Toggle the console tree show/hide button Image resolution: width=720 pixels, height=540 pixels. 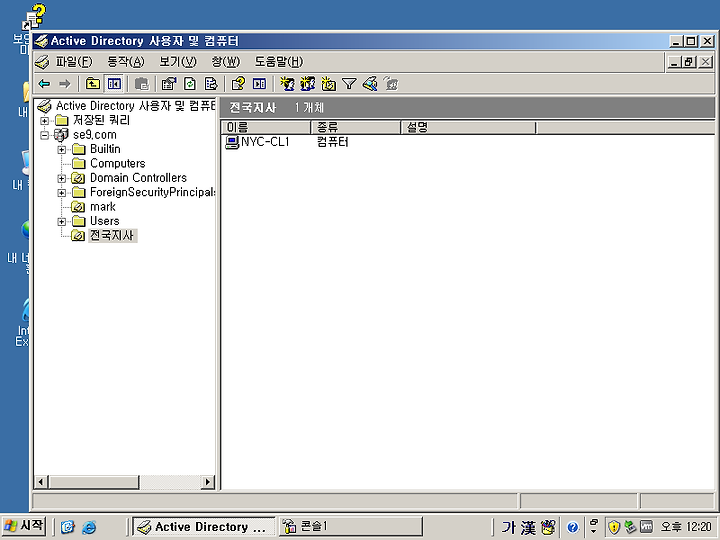point(114,84)
